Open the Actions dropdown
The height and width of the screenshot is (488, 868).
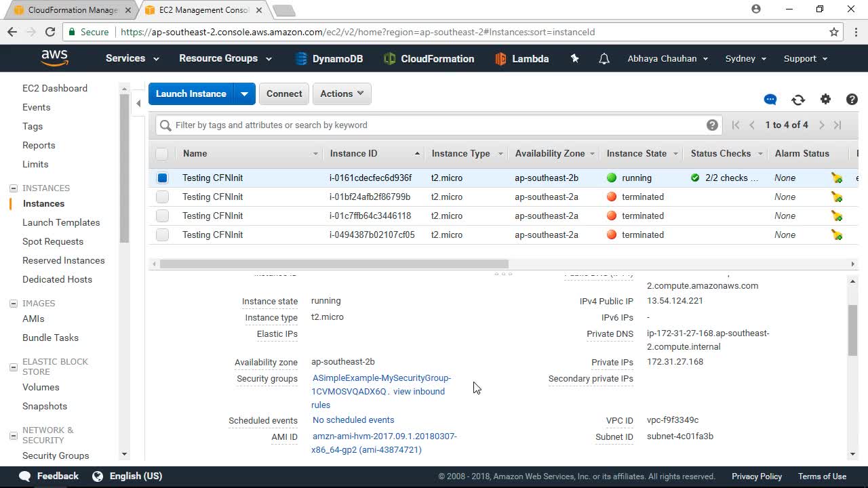click(x=342, y=94)
